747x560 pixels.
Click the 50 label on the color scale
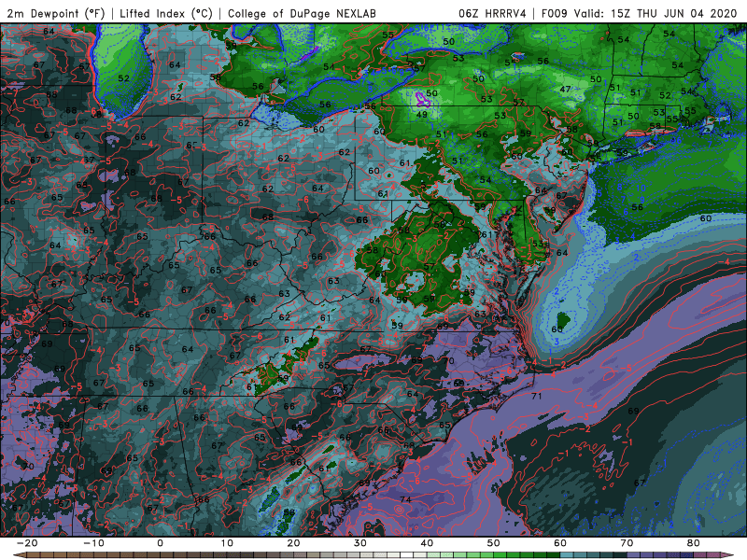[494, 543]
